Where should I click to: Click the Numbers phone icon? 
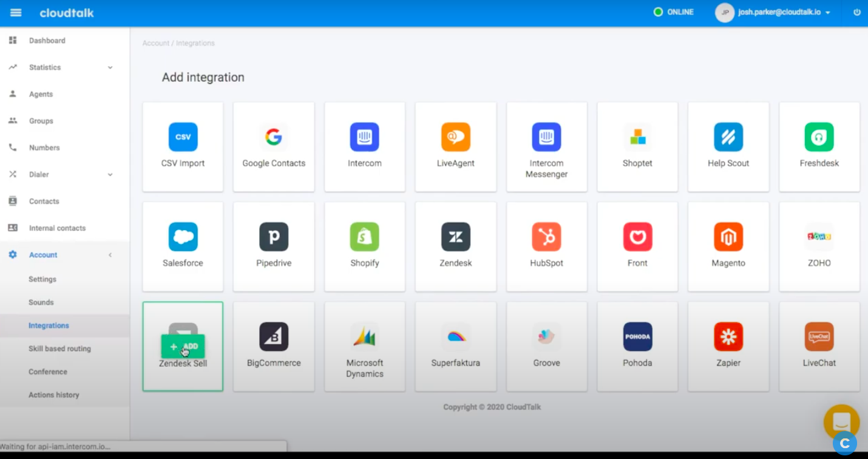click(13, 148)
